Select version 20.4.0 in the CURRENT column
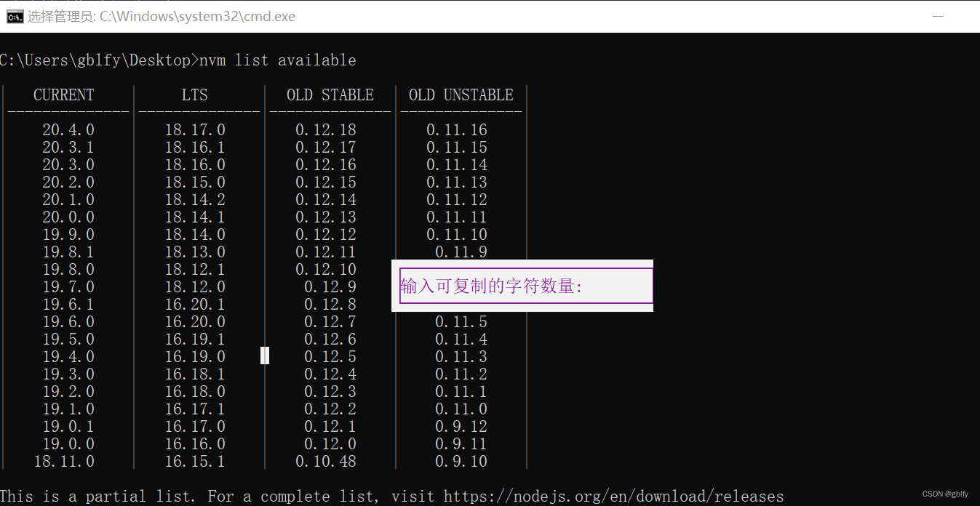This screenshot has width=980, height=506. point(68,130)
